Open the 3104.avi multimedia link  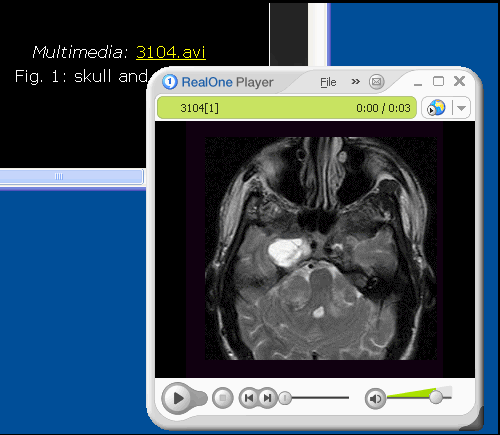(171, 52)
